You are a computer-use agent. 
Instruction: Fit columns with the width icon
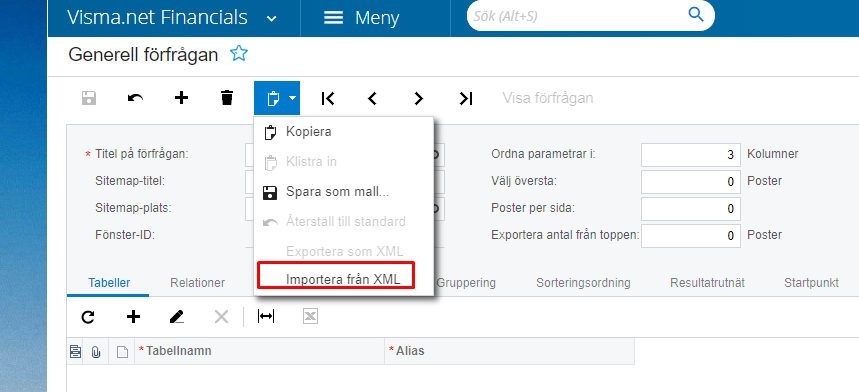(266, 316)
